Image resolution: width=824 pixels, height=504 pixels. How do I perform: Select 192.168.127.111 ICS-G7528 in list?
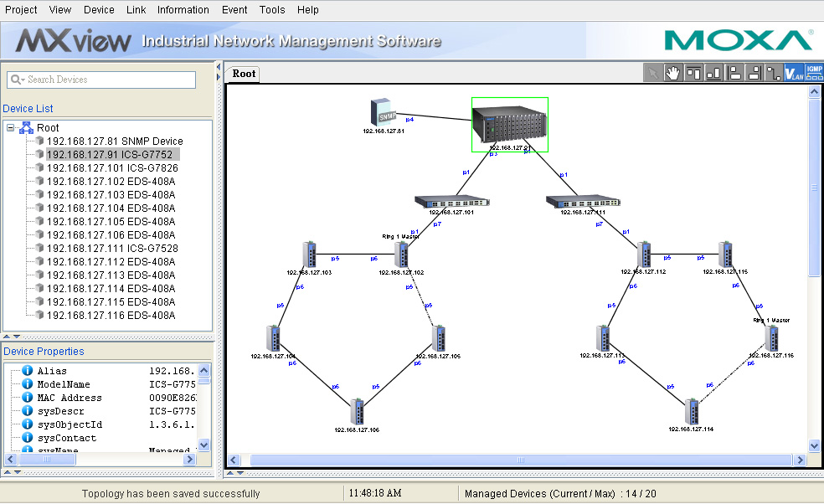[x=112, y=248]
